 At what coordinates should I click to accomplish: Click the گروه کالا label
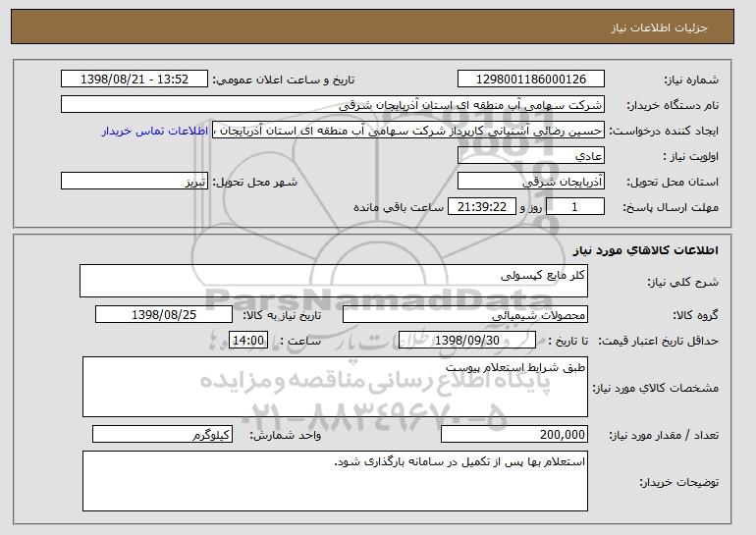point(695,315)
